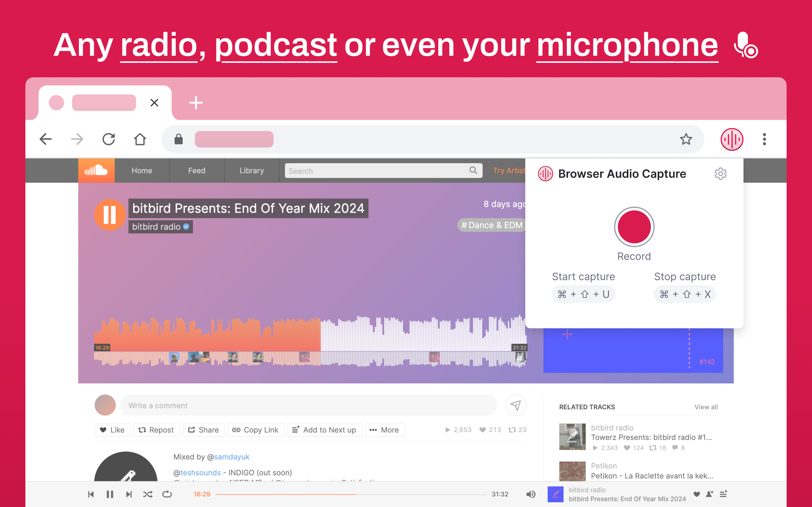This screenshot has height=507, width=812.
Task: Open the Next up queue
Action: click(x=724, y=494)
